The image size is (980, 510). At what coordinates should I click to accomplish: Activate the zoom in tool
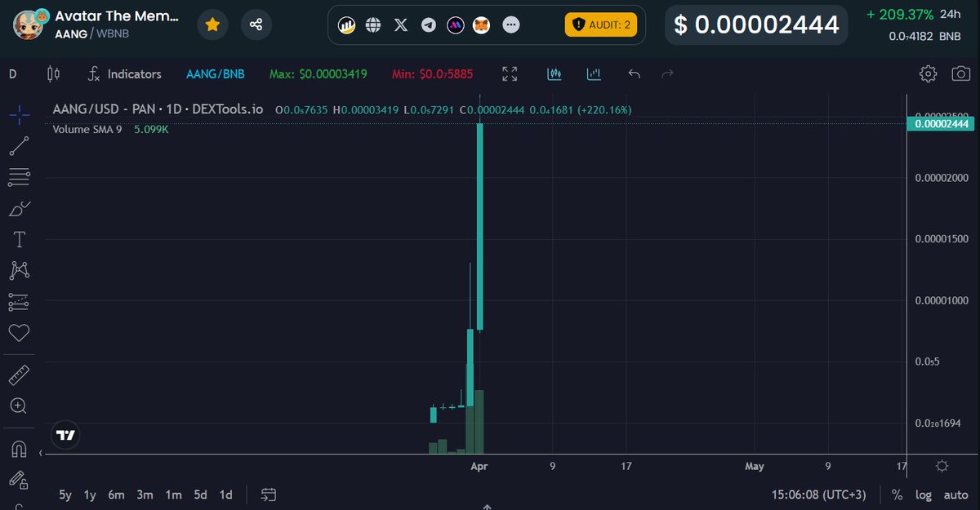[19, 406]
